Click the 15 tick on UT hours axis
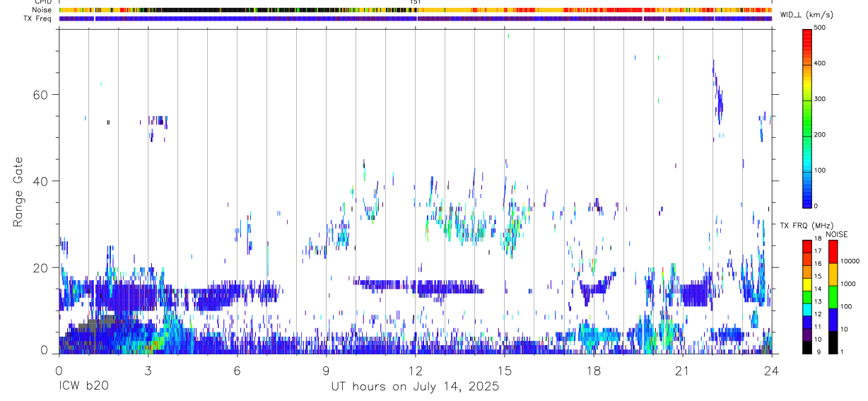Screen dimensions: 868x401 [505, 370]
